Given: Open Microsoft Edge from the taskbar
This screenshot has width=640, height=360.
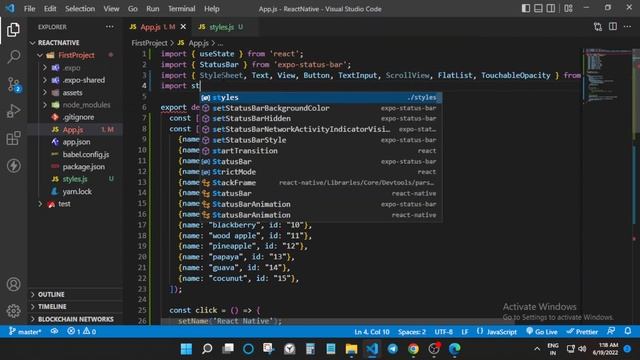Looking at the screenshot, I should (454, 349).
